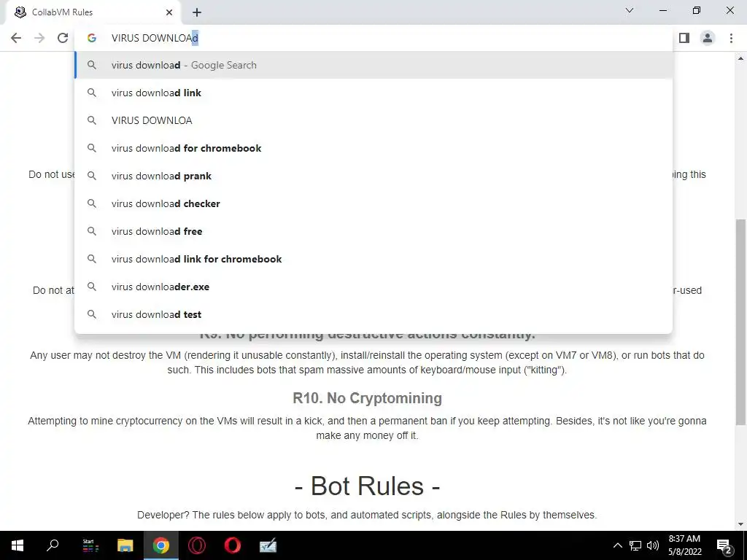Select 'virus download for chromebook' suggestion
Viewport: 747px width, 560px height.
coord(373,148)
